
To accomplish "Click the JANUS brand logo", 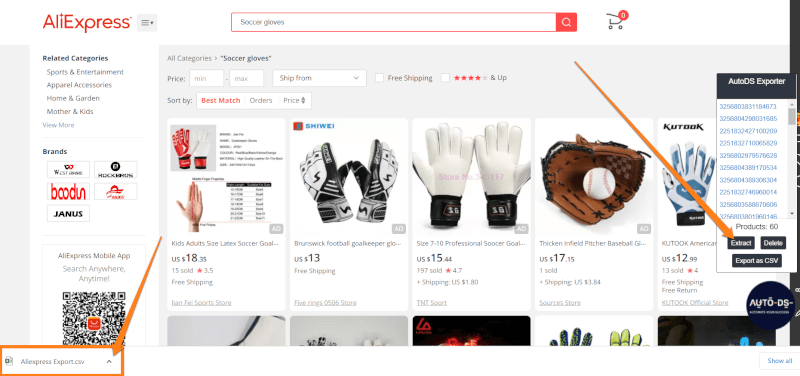I will pos(68,213).
